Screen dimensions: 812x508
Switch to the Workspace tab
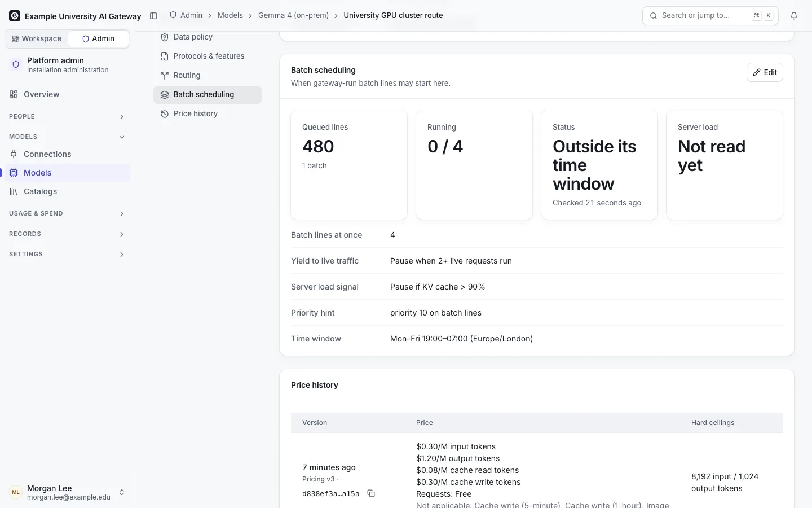click(37, 38)
